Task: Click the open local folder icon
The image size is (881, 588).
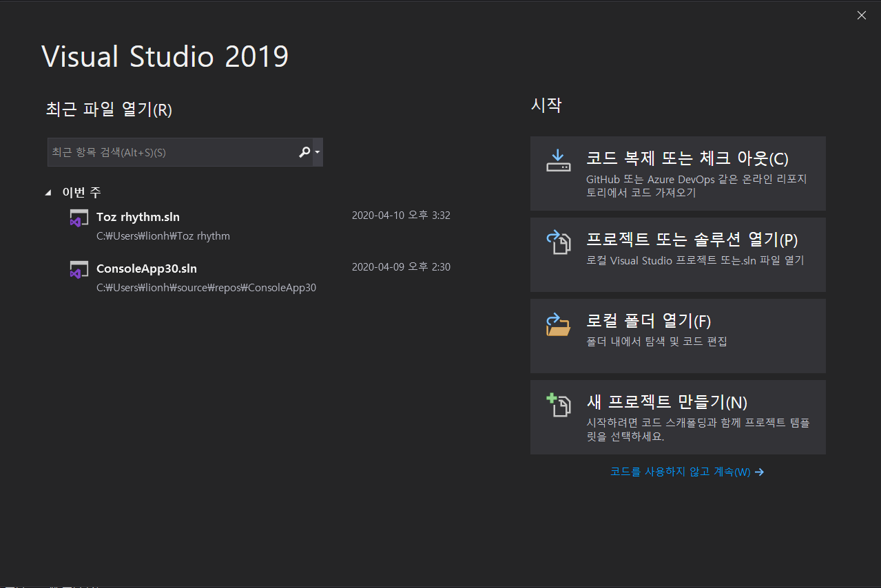Action: pos(558,324)
